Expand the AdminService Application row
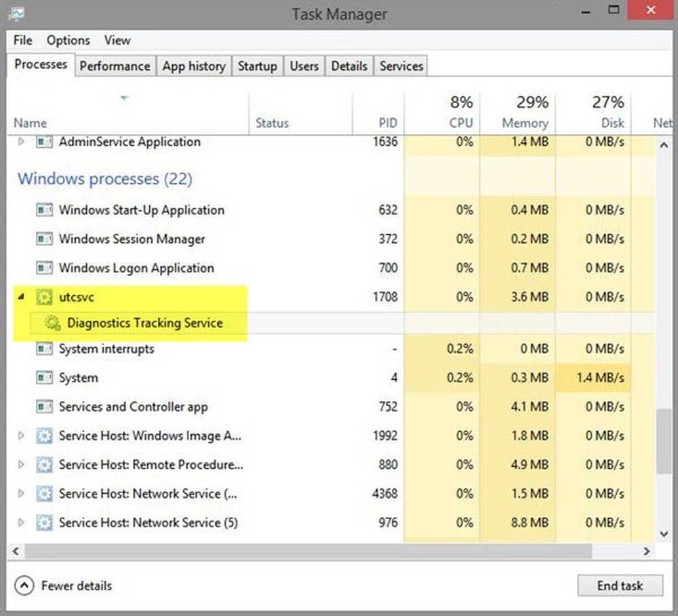 (21, 142)
